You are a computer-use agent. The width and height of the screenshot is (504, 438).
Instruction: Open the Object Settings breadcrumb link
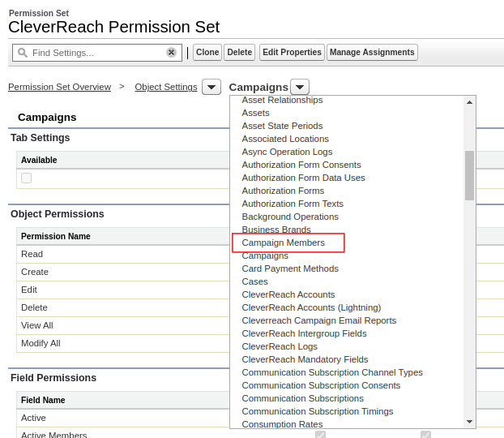(x=166, y=87)
